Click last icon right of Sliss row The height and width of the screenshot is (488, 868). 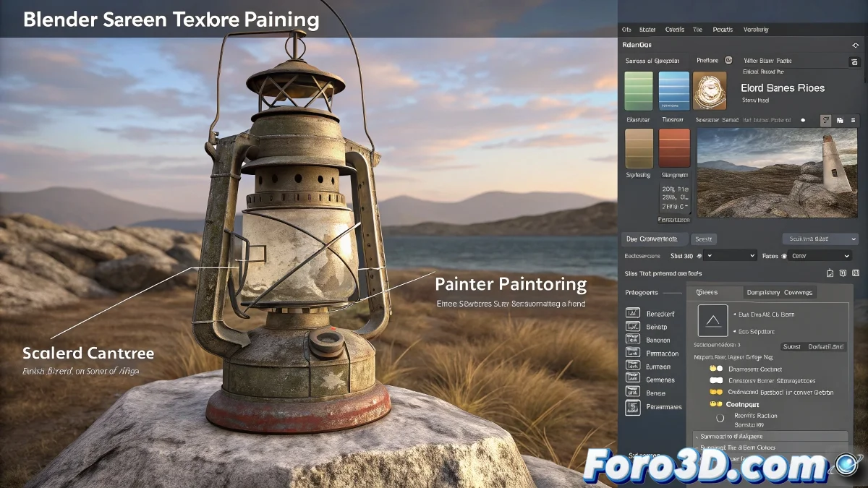click(x=856, y=273)
